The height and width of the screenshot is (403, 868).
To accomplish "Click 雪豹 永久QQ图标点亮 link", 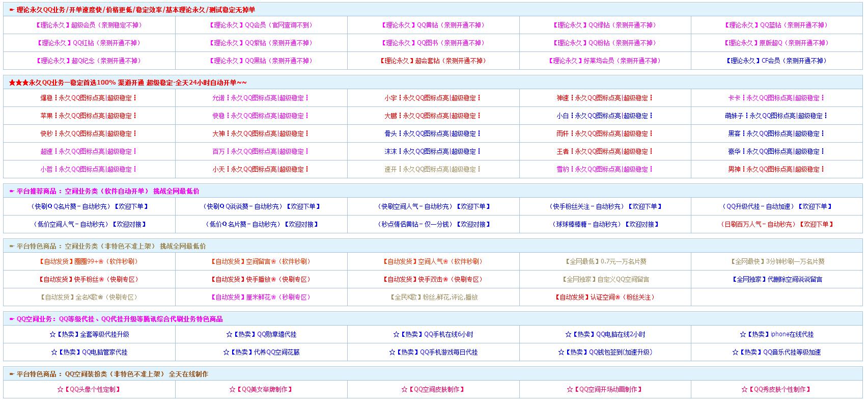I will pos(605,169).
